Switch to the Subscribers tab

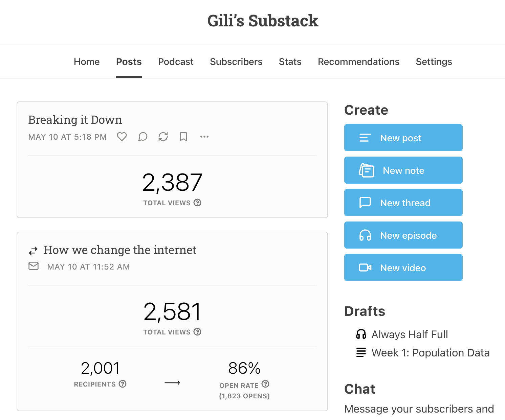[x=236, y=62]
